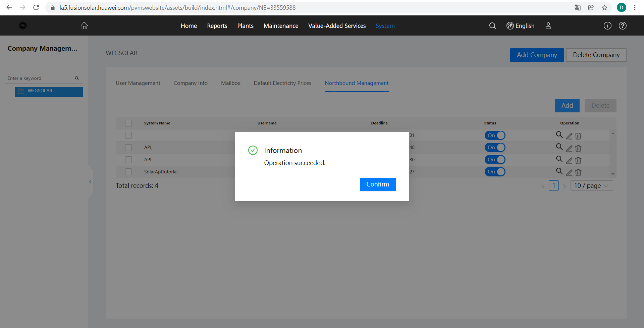Open the search magnifier in top navigation
Image resolution: width=644 pixels, height=328 pixels.
coord(492,26)
